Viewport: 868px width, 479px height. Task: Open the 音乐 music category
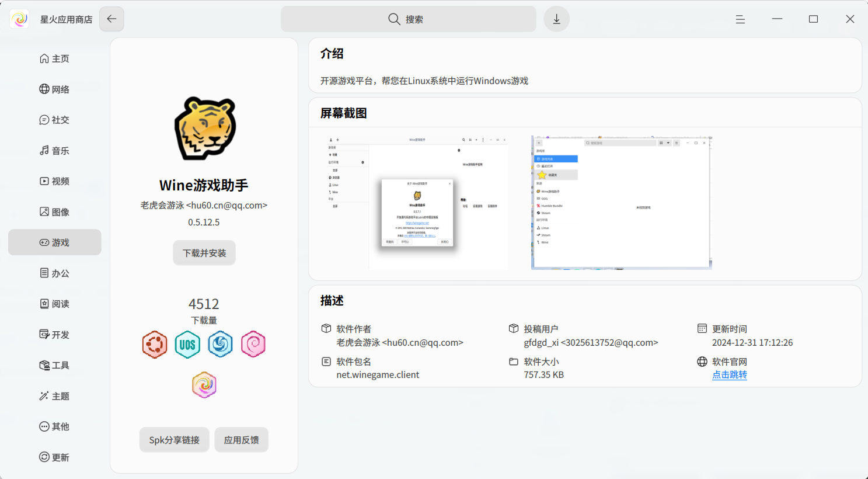[x=55, y=151]
